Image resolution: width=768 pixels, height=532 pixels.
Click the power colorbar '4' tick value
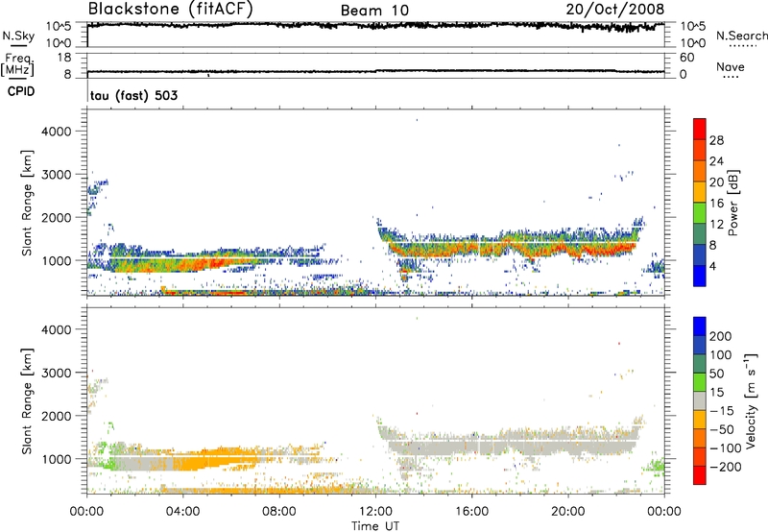pyautogui.click(x=712, y=266)
